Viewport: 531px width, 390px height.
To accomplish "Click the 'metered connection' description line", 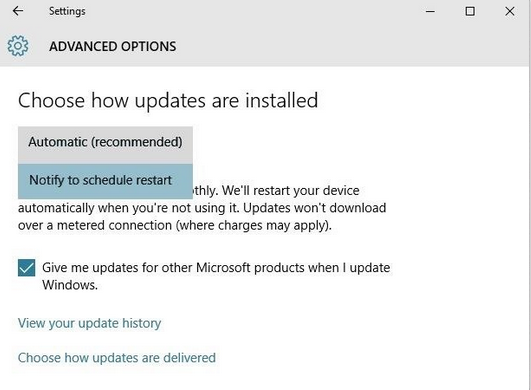I will click(175, 225).
